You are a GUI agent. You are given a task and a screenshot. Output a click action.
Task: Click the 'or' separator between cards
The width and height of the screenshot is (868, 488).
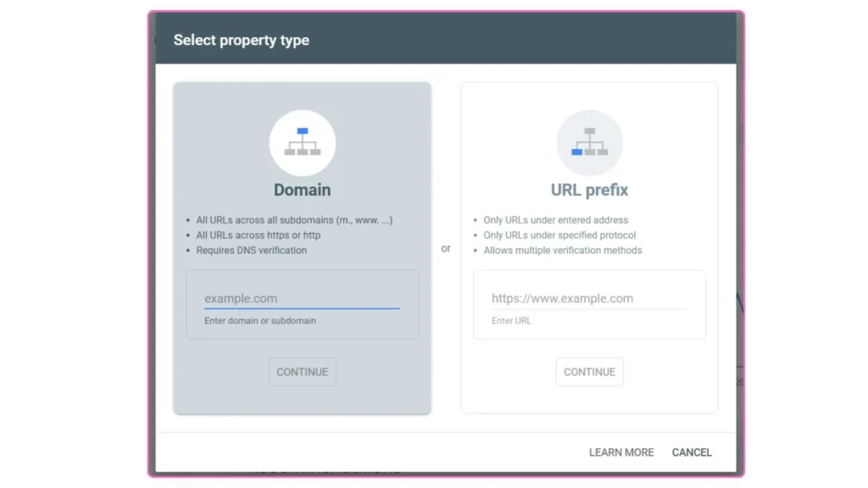point(446,248)
